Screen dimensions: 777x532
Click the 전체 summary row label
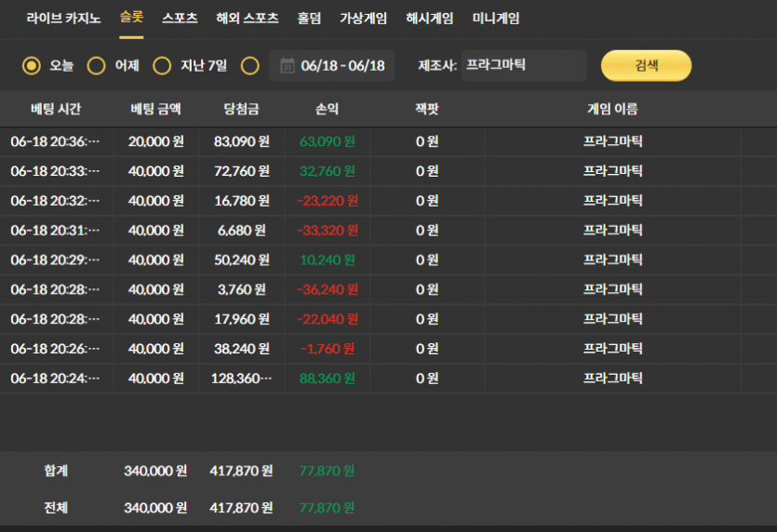[x=56, y=508]
